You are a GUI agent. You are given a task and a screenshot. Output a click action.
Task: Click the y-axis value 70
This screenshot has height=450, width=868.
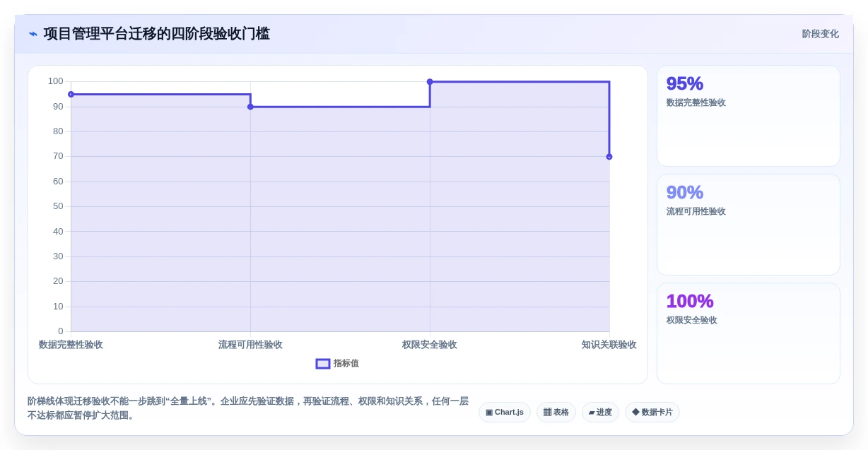click(58, 156)
